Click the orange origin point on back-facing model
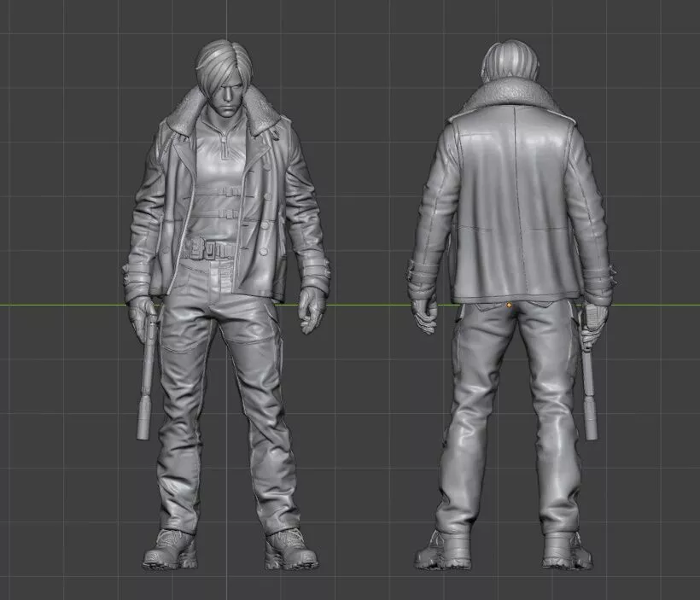This screenshot has width=700, height=600. tap(510, 305)
